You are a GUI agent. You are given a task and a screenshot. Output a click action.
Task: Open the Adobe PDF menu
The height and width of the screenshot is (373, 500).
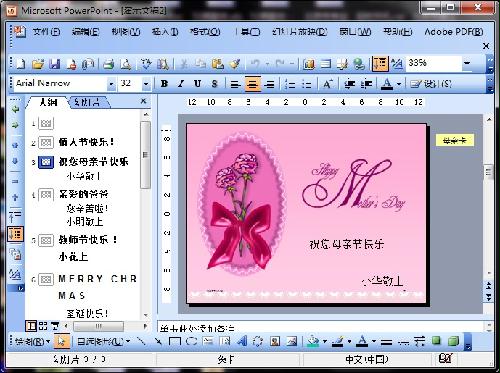click(x=454, y=32)
